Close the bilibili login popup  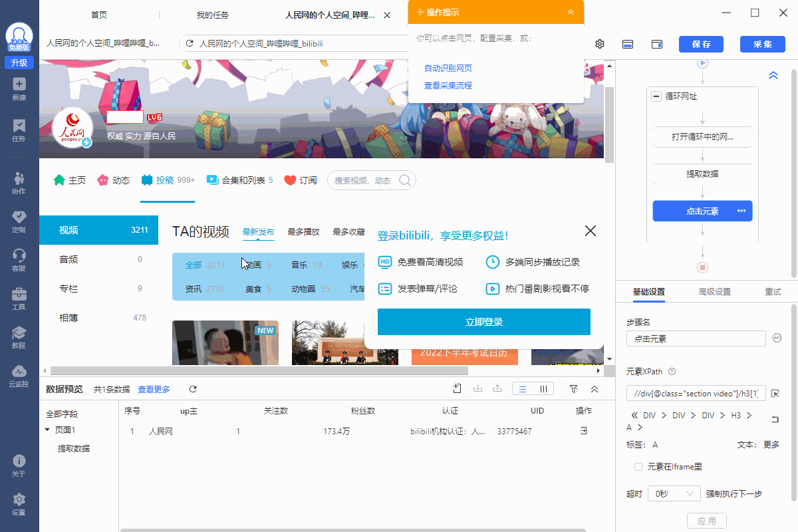point(591,231)
